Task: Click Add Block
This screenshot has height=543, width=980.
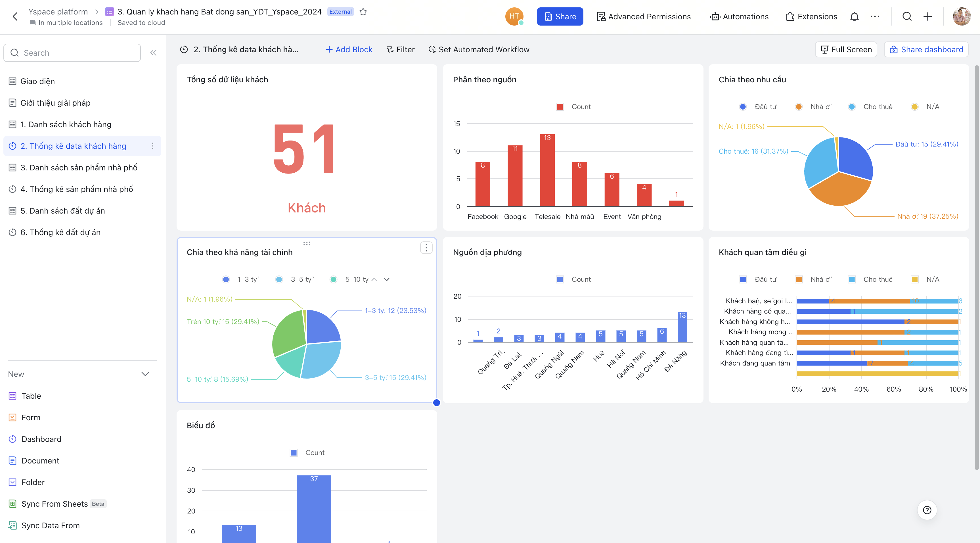Action: [x=349, y=49]
